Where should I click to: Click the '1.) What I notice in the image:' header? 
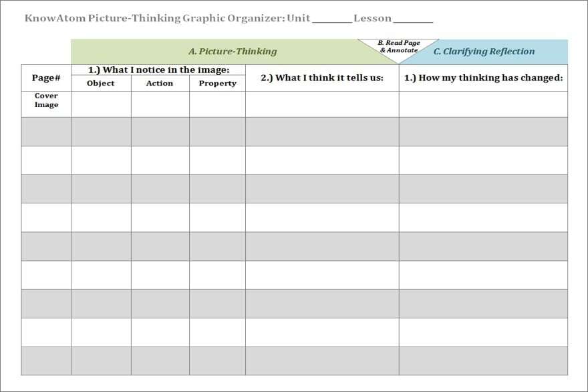(x=159, y=69)
